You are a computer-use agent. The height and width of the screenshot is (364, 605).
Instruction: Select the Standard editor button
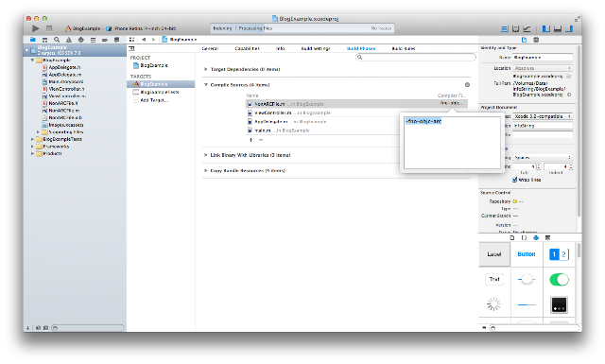(x=504, y=28)
